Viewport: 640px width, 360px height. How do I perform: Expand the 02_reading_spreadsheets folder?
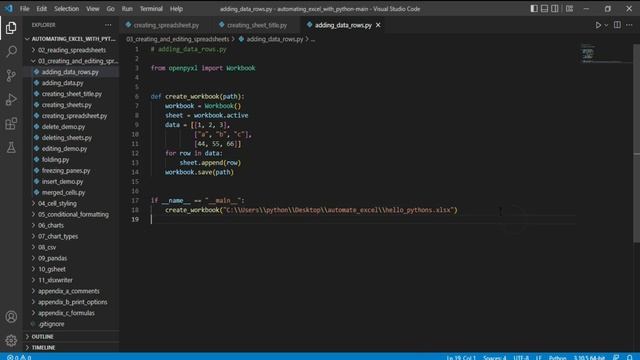[72, 50]
